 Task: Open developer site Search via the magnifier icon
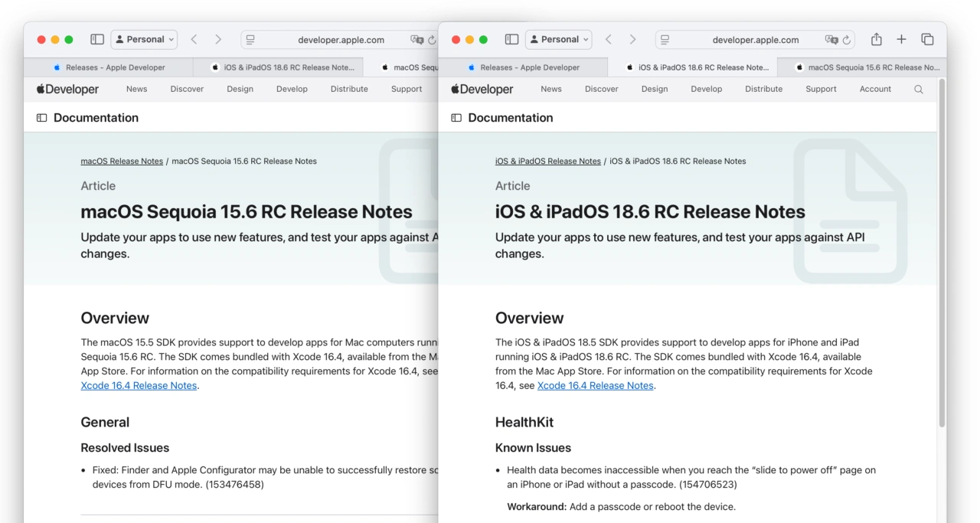pyautogui.click(x=918, y=89)
